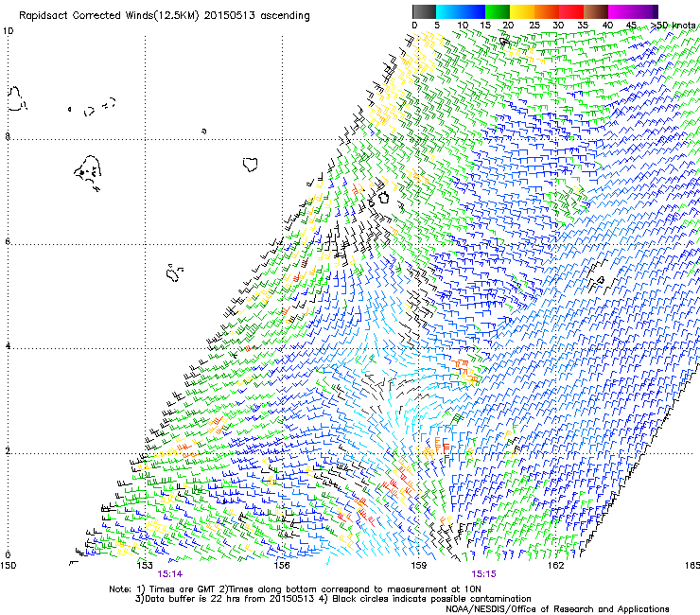Click the longitude label '150'

[8, 566]
